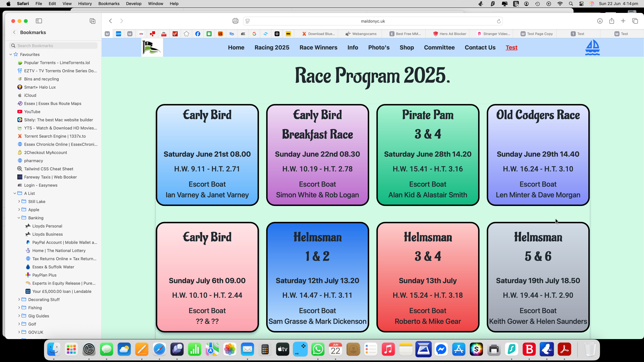Open the Music app from the Dock

click(388, 349)
